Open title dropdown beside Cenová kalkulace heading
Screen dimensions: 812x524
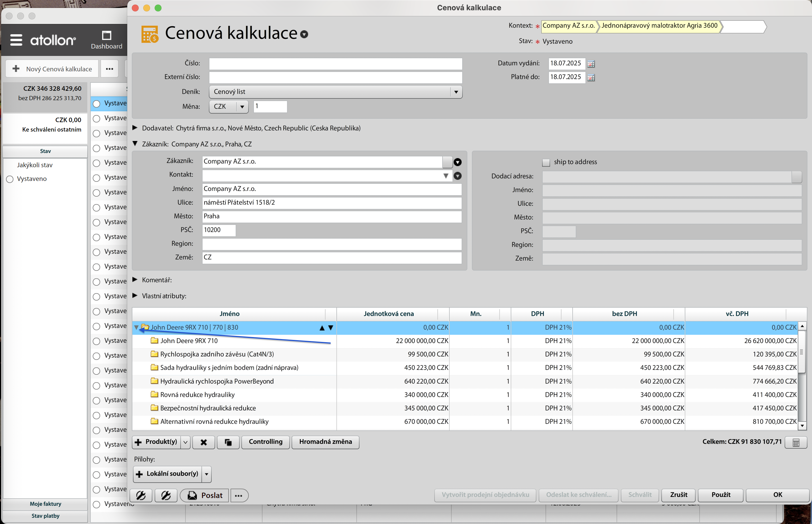point(304,34)
